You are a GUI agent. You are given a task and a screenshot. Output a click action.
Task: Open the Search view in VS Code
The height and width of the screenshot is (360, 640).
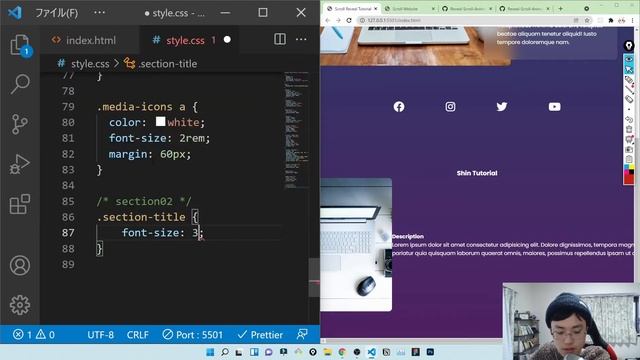point(20,84)
